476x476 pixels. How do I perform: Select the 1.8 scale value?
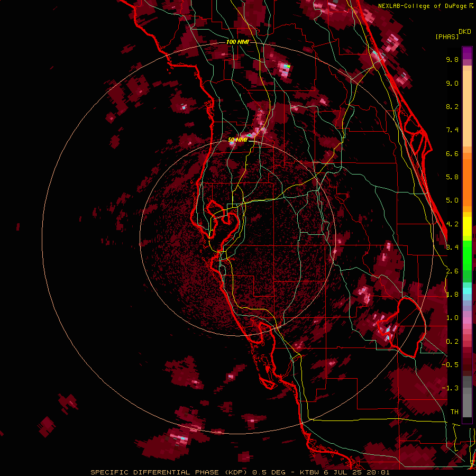[x=452, y=295]
